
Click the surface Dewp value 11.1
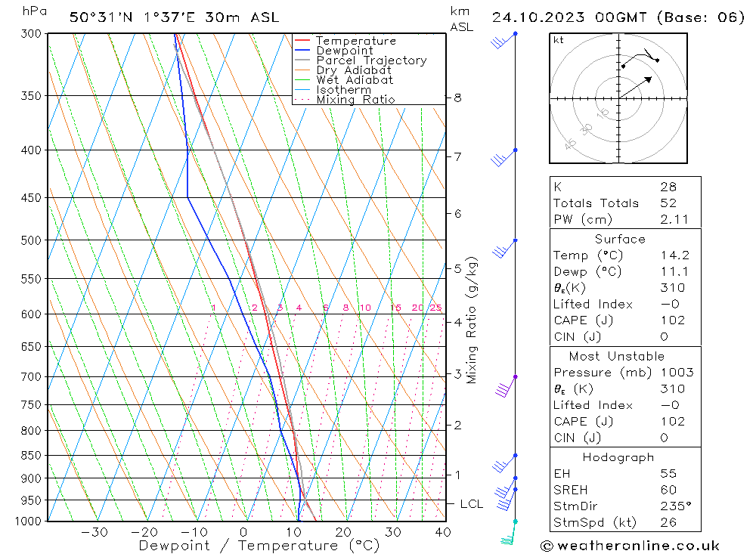coord(674,271)
